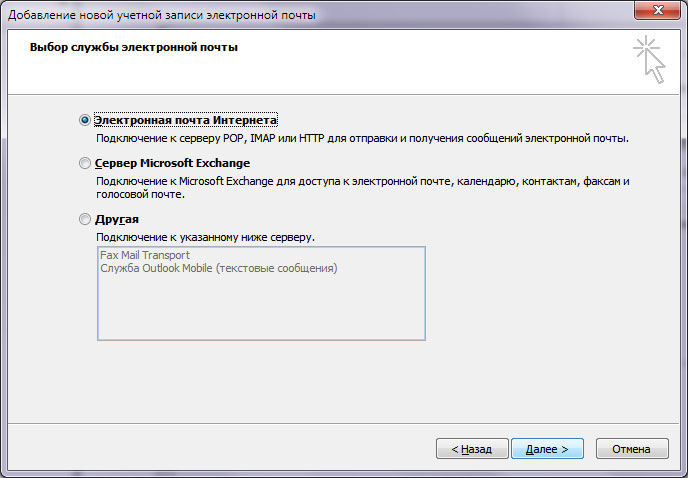Click the POP, IMAP или HTTP description text

click(x=362, y=138)
